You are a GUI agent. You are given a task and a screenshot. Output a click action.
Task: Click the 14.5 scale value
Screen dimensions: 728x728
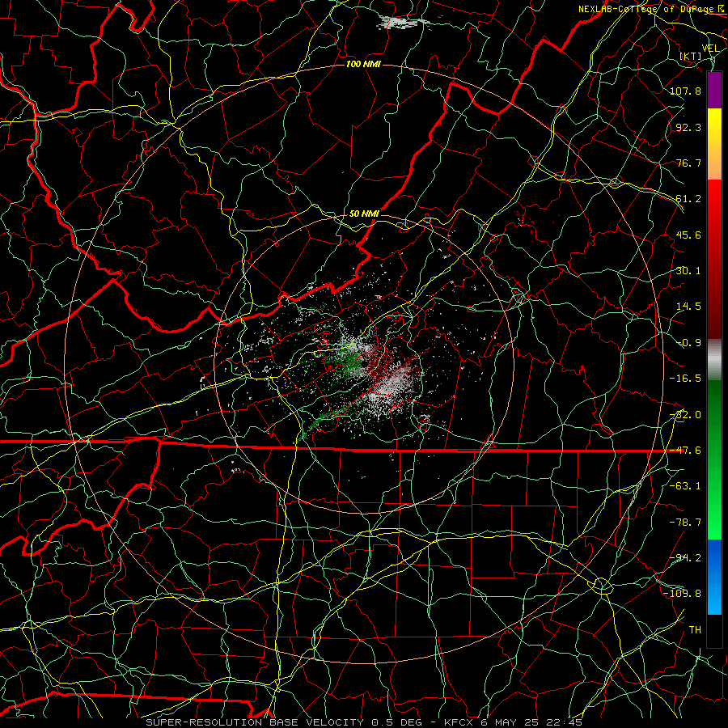[688, 307]
